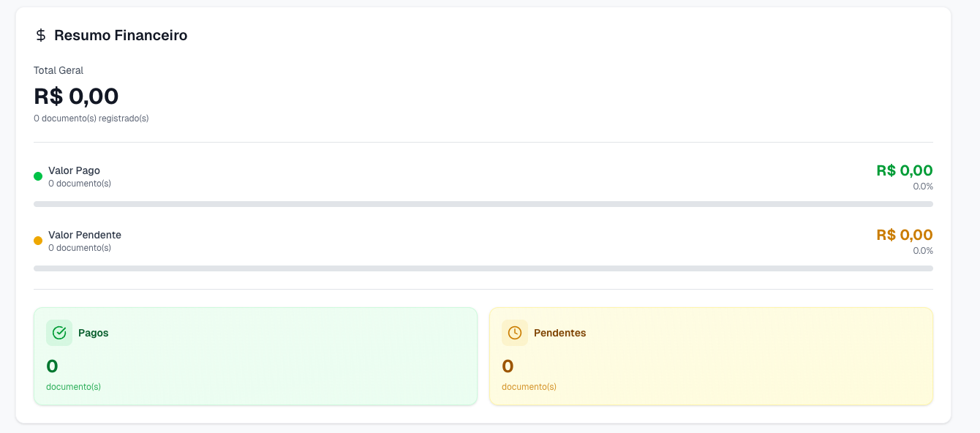Click the Valor Pendente progress bar

click(483, 268)
